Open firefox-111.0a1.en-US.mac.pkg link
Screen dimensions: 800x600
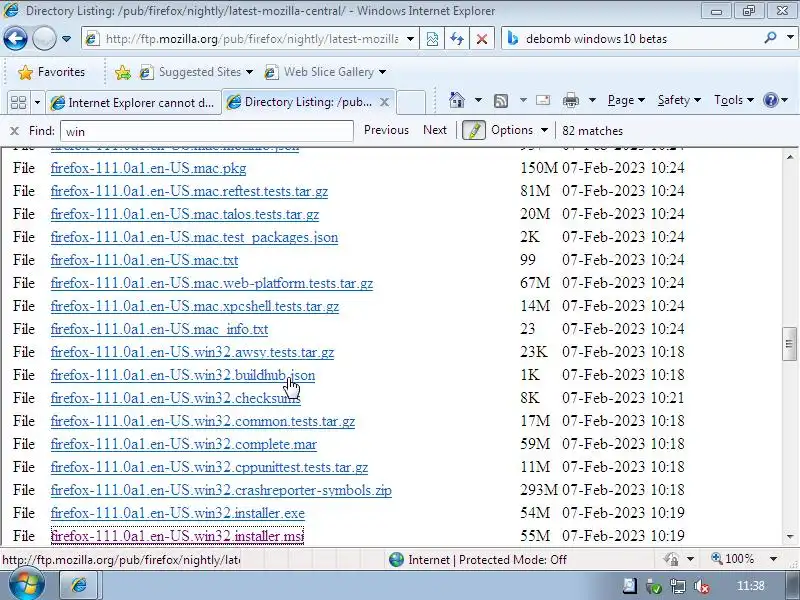pyautogui.click(x=148, y=168)
